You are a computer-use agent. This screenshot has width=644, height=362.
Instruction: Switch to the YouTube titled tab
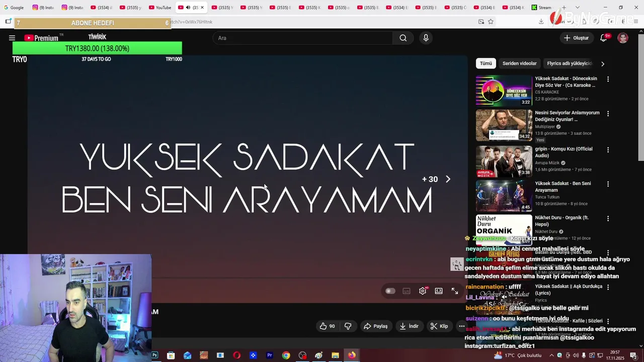[160, 8]
